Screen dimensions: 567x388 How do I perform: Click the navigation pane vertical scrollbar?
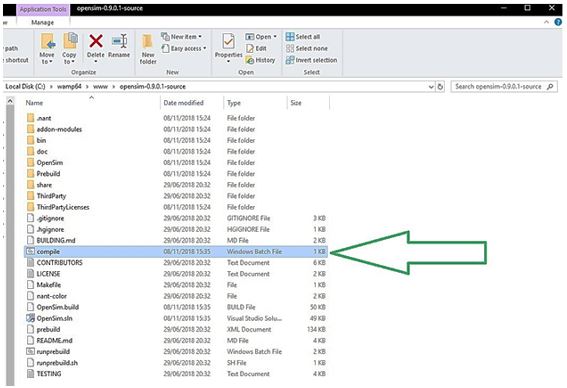(10, 246)
